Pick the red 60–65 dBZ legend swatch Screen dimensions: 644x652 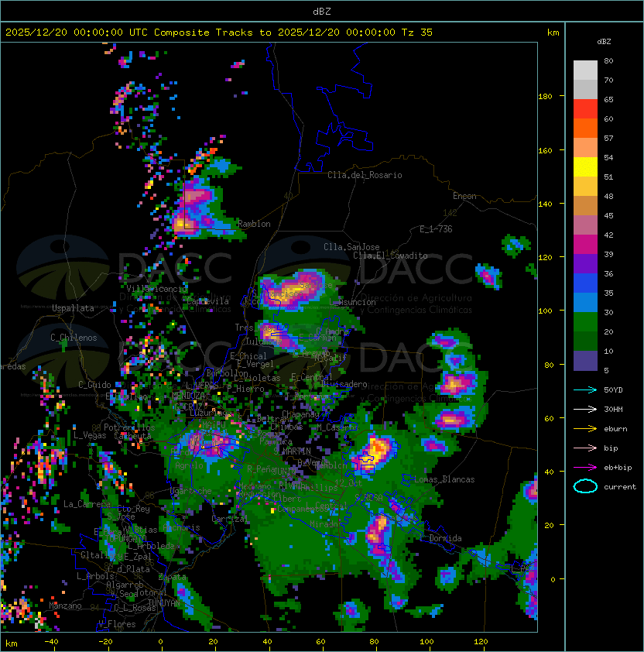tap(585, 109)
